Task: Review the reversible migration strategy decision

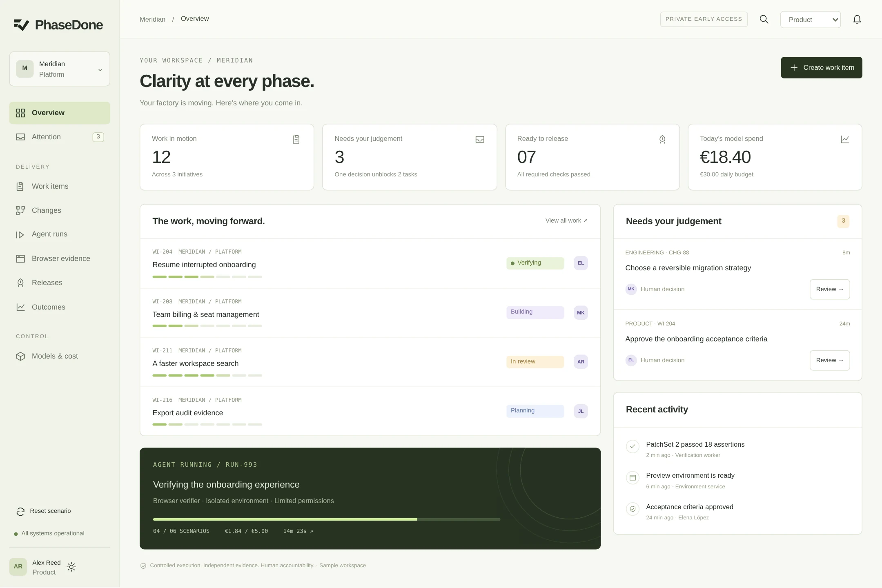Action: click(x=829, y=289)
